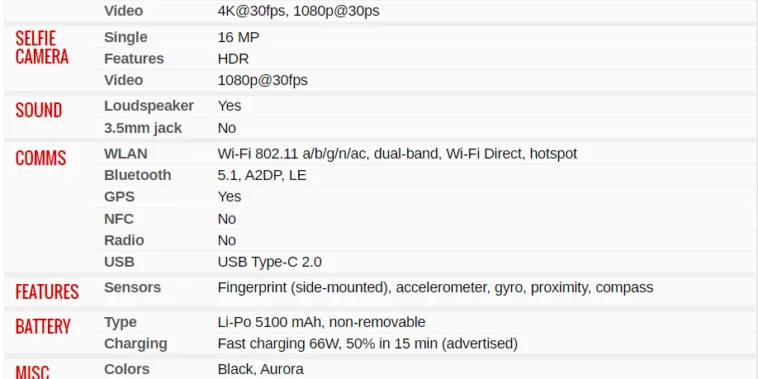The image size is (758, 379).
Task: Click the Colors label under MISC
Action: (127, 369)
